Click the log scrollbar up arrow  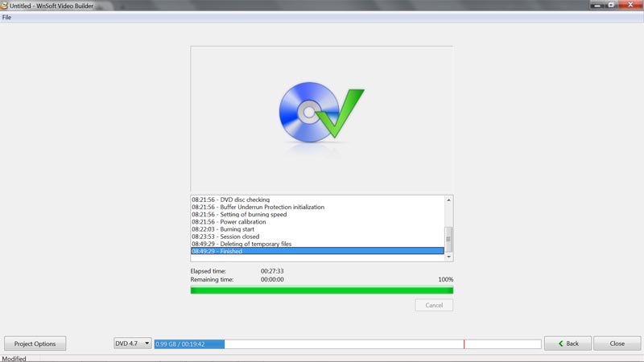tap(448, 200)
